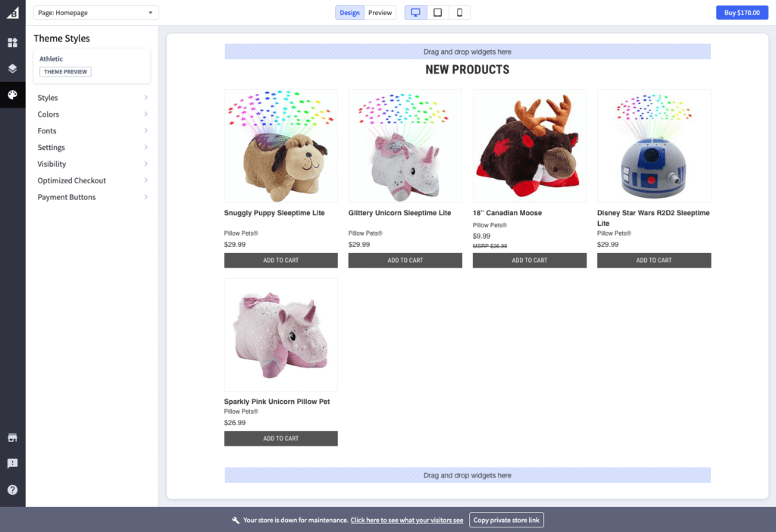Click the THEME PREVIEW button

65,72
